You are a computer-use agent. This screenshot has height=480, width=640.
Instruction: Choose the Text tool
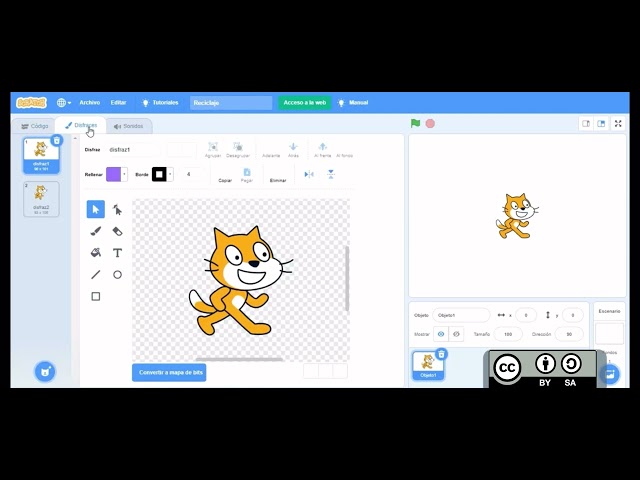(117, 253)
